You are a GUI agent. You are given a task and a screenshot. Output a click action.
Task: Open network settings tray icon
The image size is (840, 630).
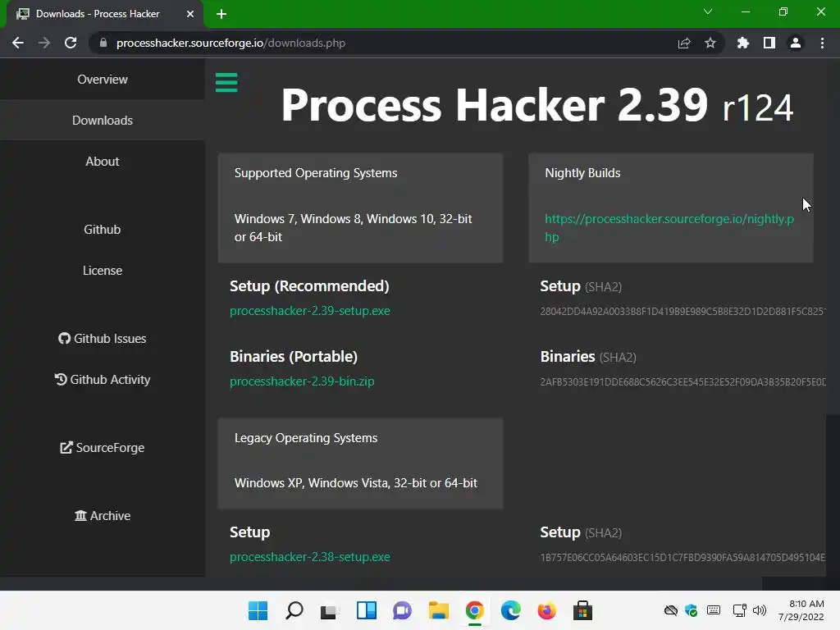click(740, 610)
